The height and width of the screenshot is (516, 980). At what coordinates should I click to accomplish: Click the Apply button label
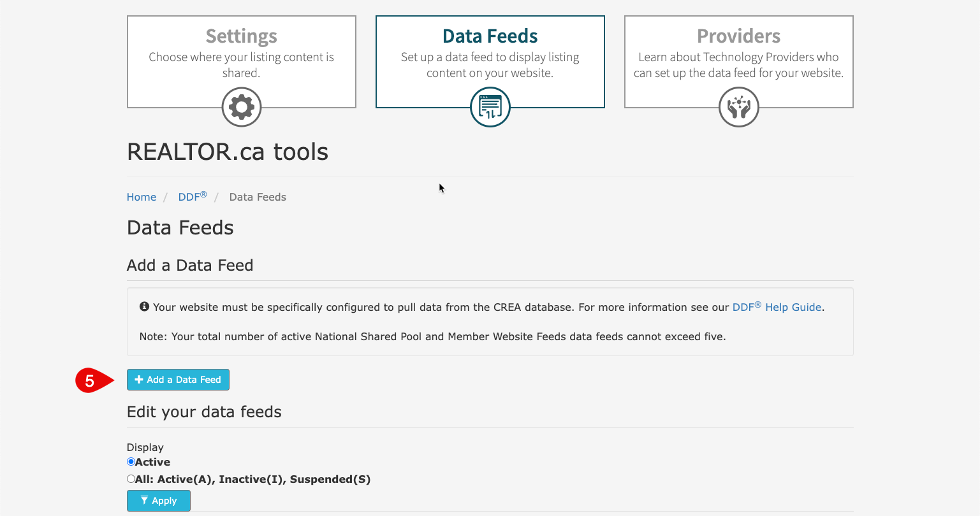tap(165, 501)
